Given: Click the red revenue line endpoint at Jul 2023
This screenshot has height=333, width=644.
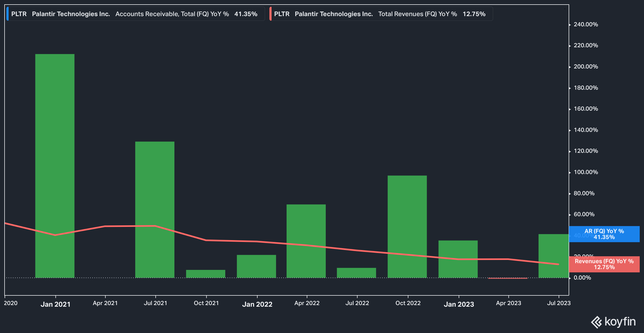Looking at the screenshot, I should [x=558, y=264].
